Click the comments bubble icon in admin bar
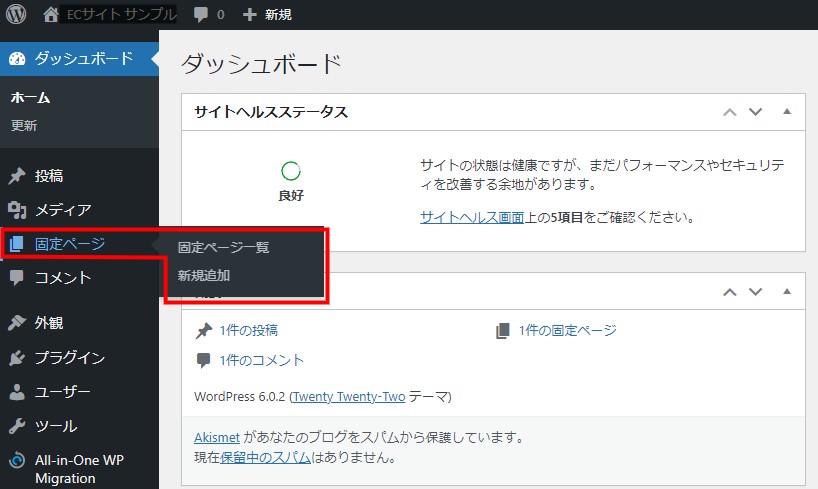Image resolution: width=818 pixels, height=489 pixels. [201, 15]
